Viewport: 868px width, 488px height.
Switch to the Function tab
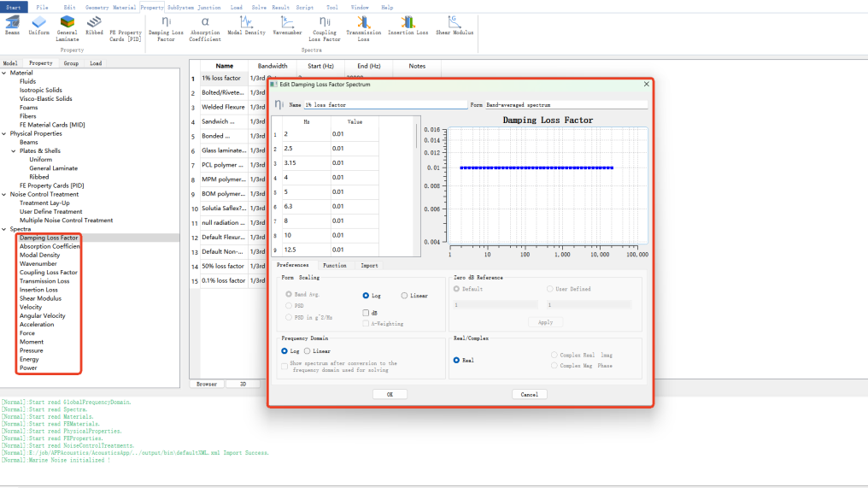334,265
